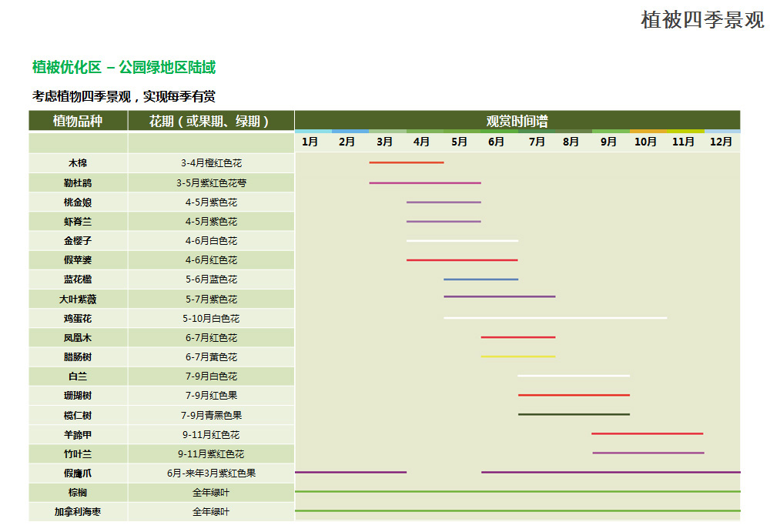This screenshot has width=770, height=532.
Task: Select the 5月 month label
Action: 459,142
